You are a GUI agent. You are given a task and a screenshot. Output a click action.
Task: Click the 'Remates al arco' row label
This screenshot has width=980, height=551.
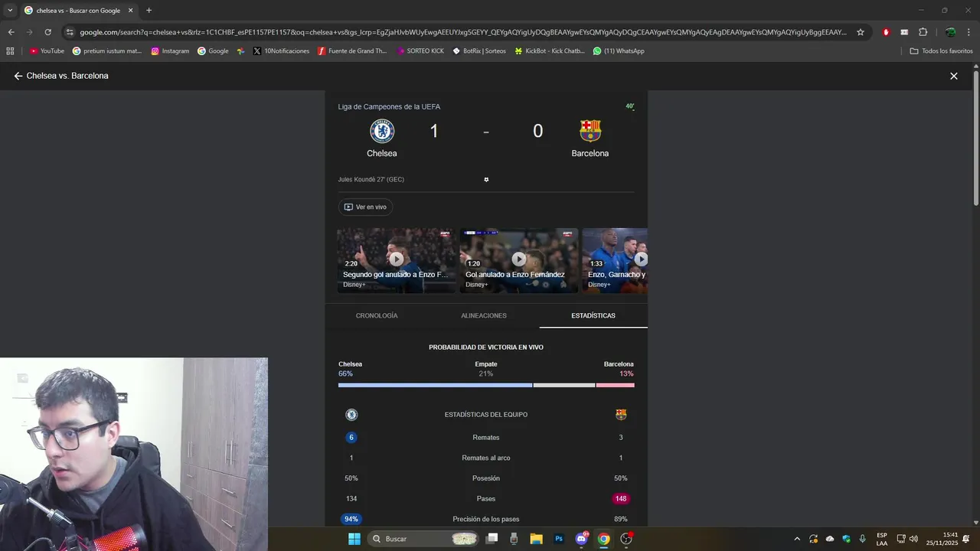coord(486,458)
